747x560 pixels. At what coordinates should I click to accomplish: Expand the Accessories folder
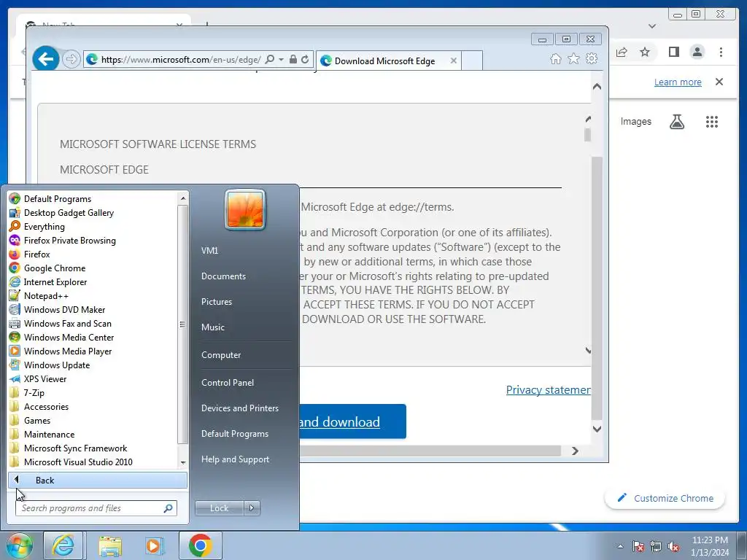pos(46,405)
